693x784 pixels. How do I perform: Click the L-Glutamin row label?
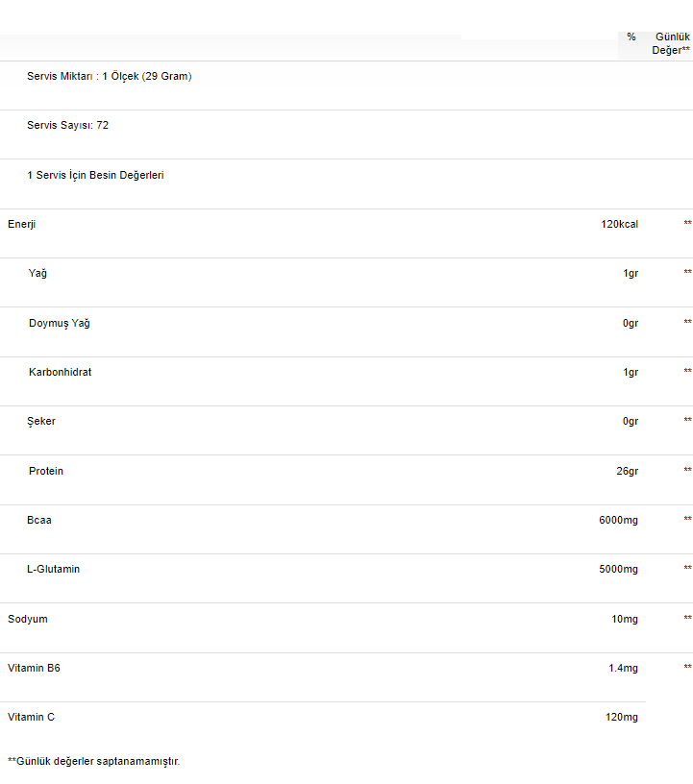(53, 569)
